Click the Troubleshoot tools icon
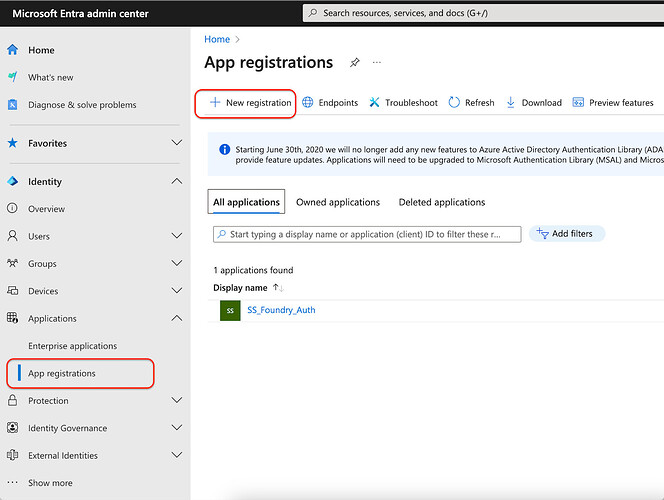This screenshot has height=500, width=664. click(x=374, y=102)
